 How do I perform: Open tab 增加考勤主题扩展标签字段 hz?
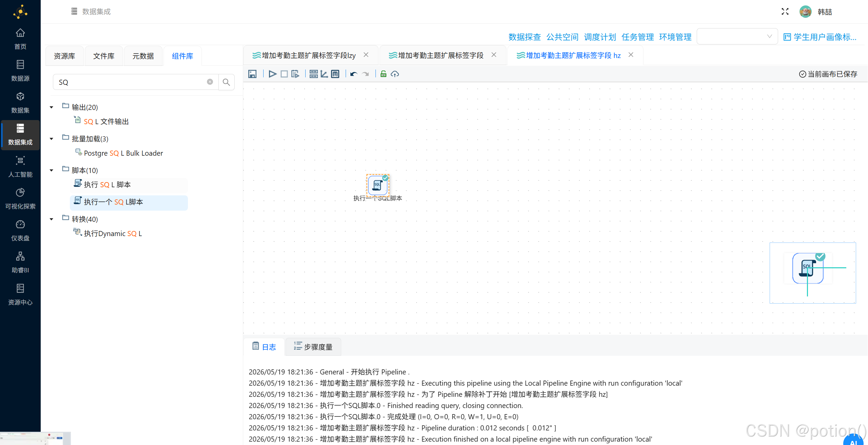click(x=573, y=55)
